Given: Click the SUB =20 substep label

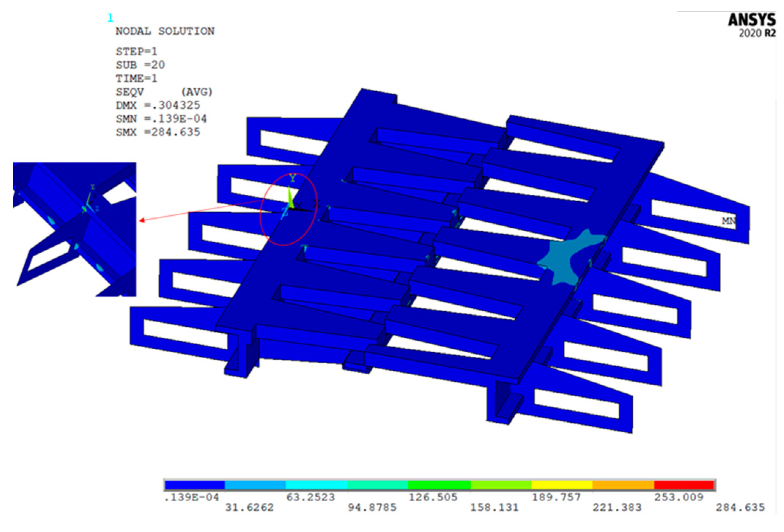Looking at the screenshot, I should [140, 65].
